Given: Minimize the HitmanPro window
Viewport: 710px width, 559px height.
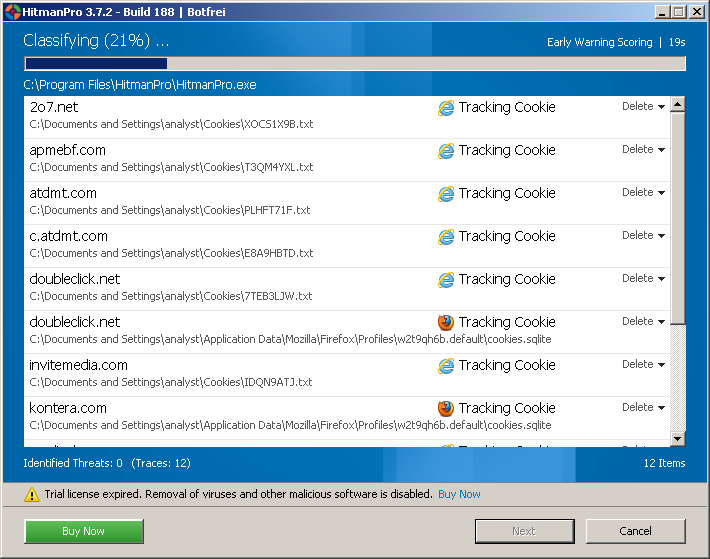Looking at the screenshot, I should tap(662, 12).
